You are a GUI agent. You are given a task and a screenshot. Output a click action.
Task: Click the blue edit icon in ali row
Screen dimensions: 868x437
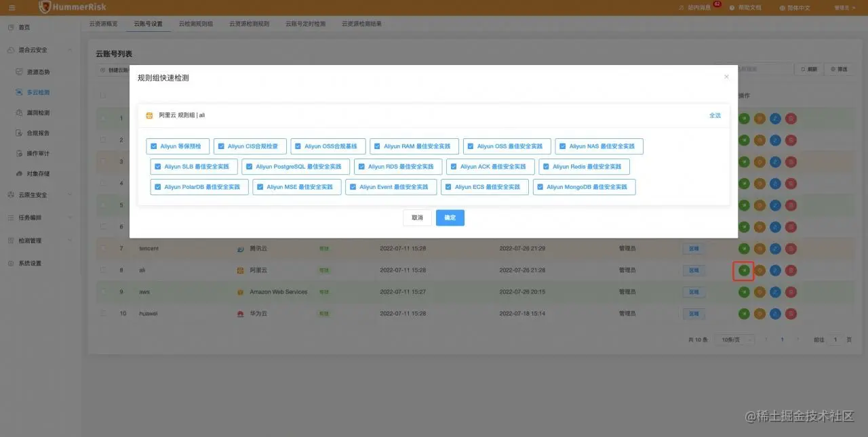(x=775, y=270)
